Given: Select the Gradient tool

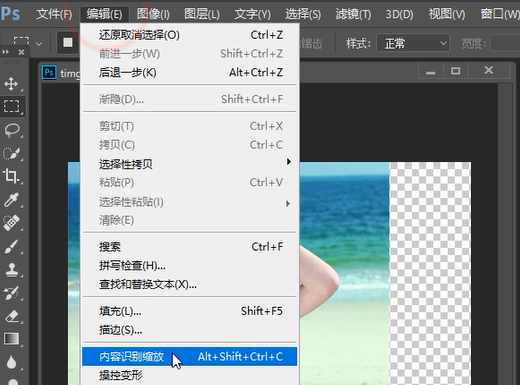Looking at the screenshot, I should pos(11,339).
